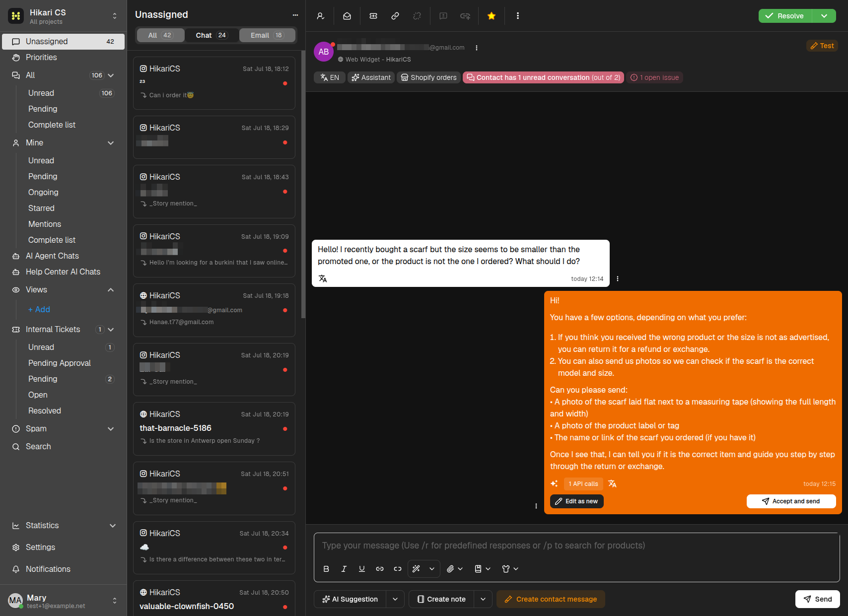
Task: Collapse the All section in sidebar
Action: point(111,75)
